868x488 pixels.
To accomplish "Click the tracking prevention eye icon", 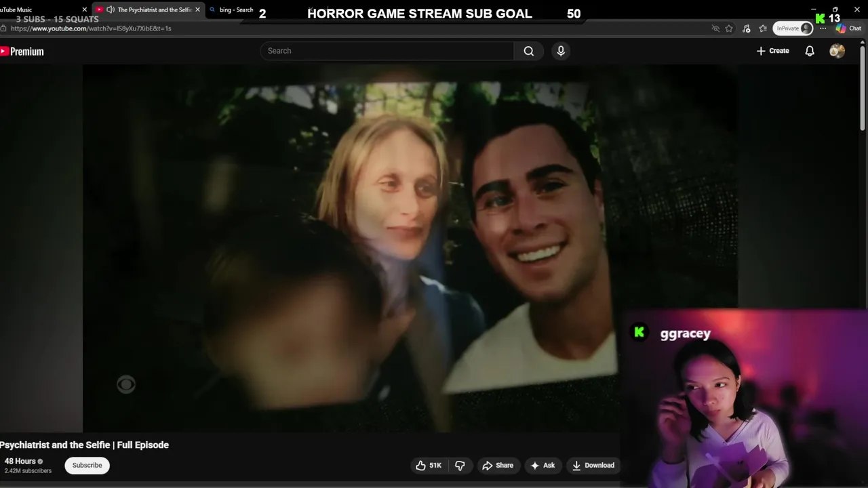I will (x=715, y=28).
